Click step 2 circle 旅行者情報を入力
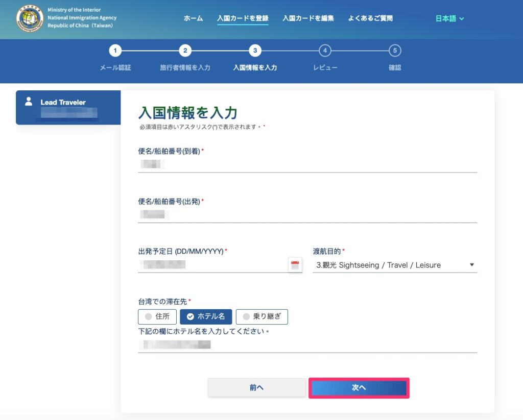 tap(185, 51)
